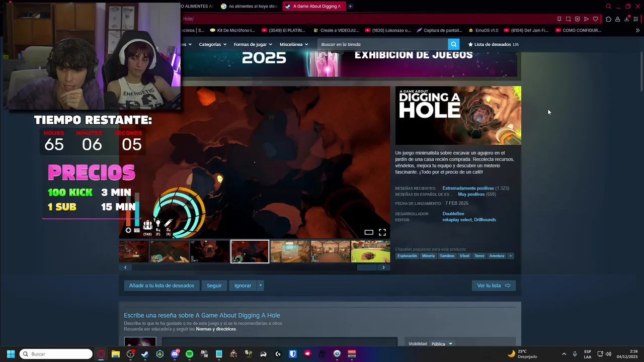Open 'COMO CONFIGUR...' bookmark
The image size is (644, 362).
pos(578,30)
